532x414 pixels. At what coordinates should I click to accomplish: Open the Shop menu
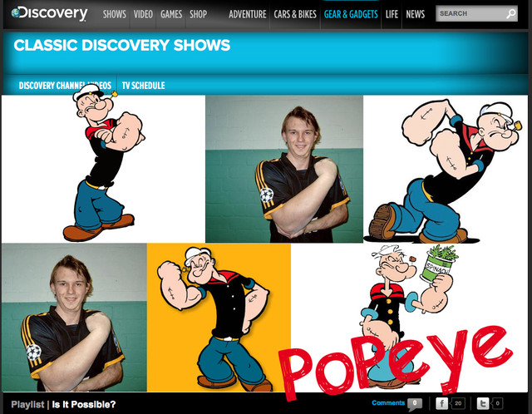point(198,14)
